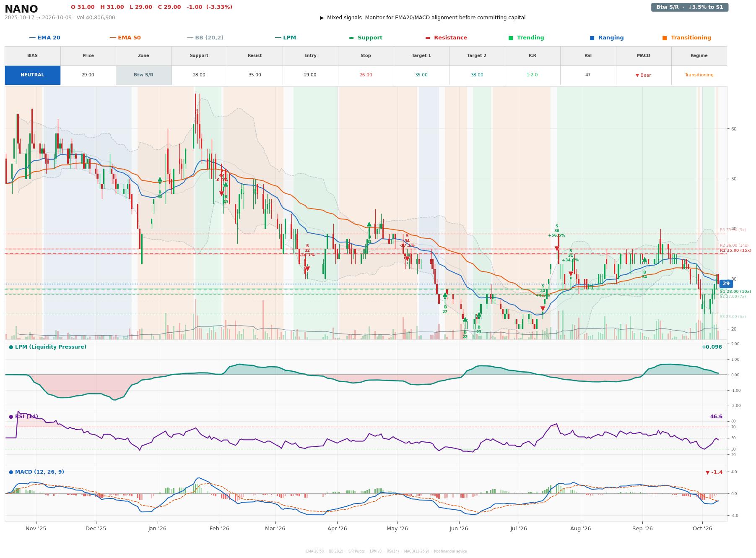Click the RSI reading 46.6
Image resolution: width=756 pixels, height=558 pixels.
(716, 417)
